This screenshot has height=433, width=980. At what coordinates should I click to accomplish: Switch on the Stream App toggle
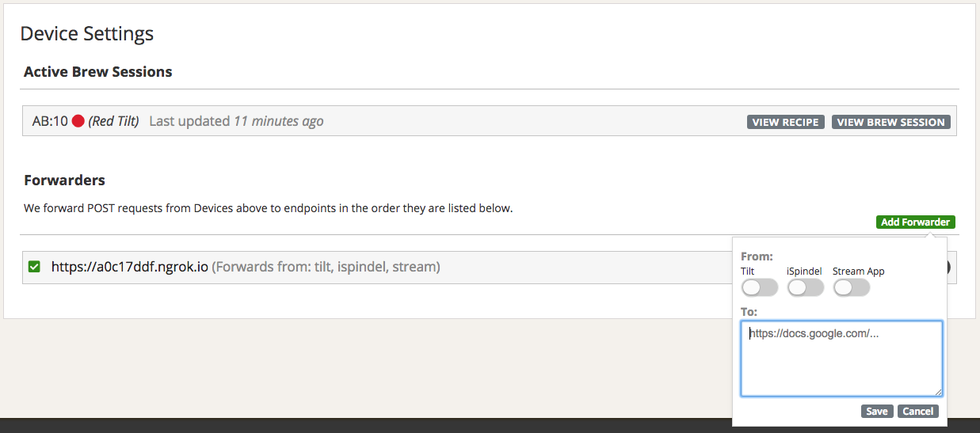851,287
